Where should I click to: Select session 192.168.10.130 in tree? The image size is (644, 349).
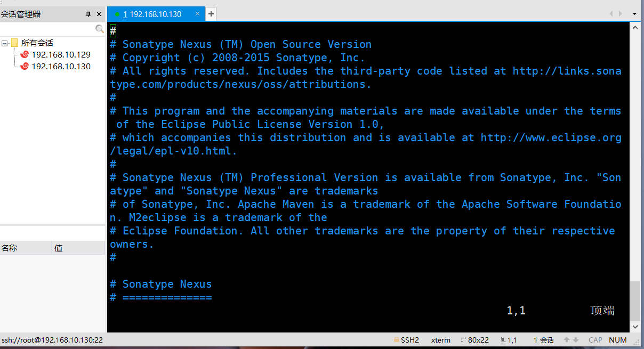click(61, 66)
